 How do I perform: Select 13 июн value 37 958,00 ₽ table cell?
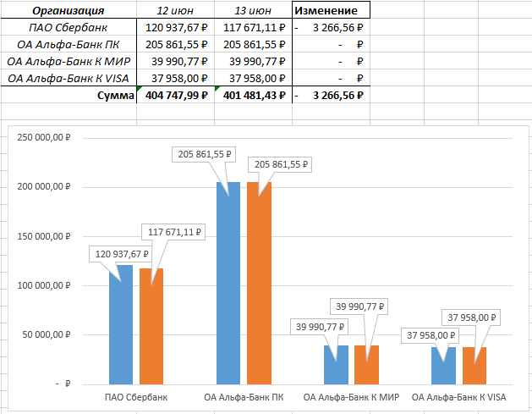coord(253,78)
